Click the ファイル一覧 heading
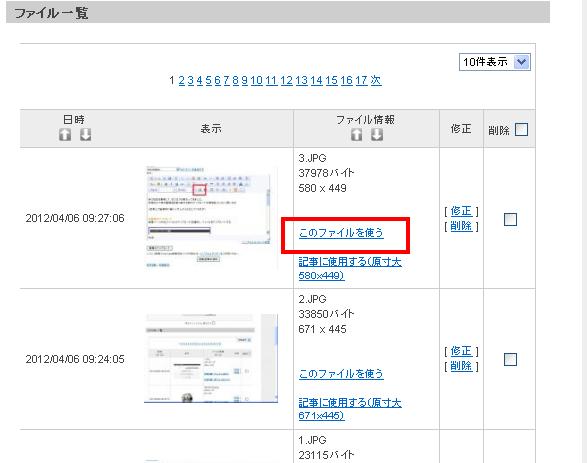Image resolution: width=587 pixels, height=463 pixels. (x=51, y=13)
